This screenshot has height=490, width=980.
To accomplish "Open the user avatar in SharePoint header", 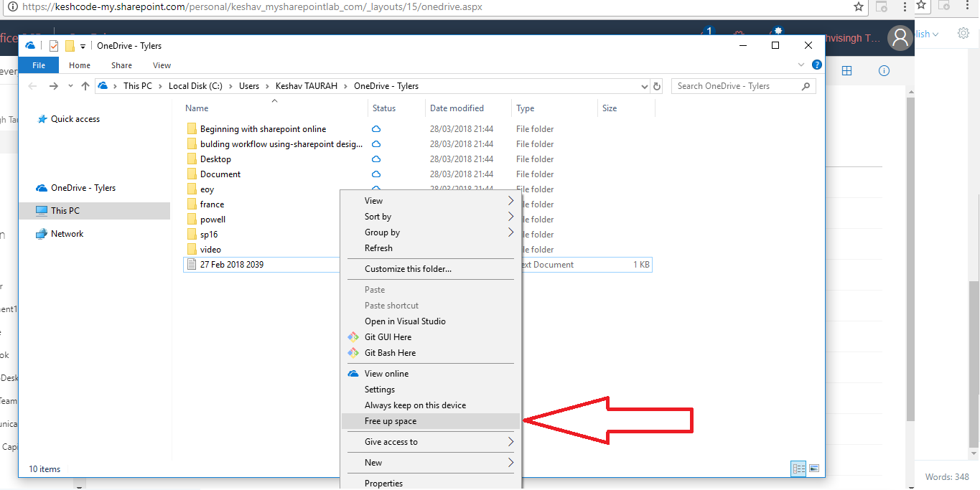I will coord(900,37).
